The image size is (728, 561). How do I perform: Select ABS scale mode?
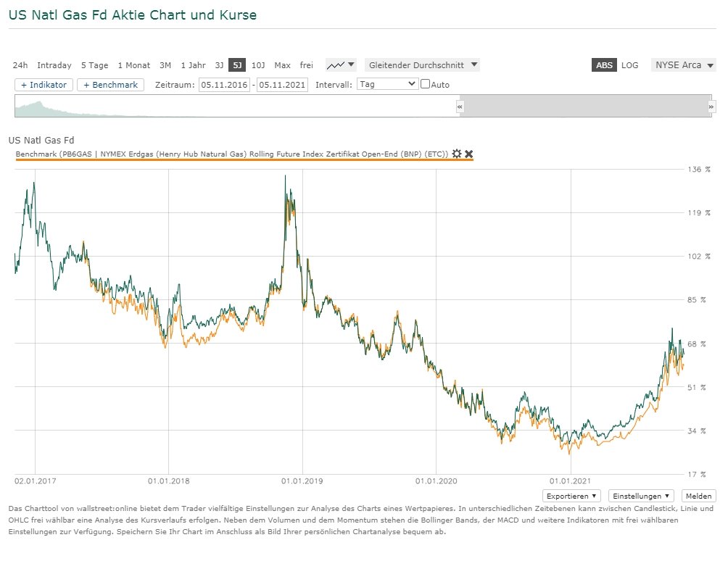click(x=604, y=65)
